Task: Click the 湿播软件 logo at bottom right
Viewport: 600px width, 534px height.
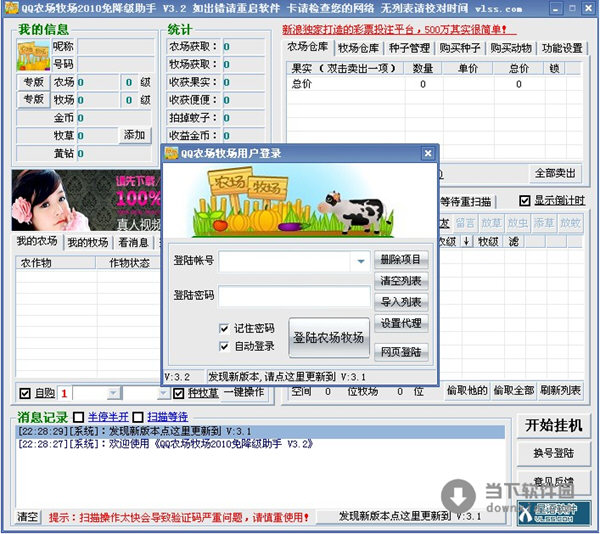Action: 553,513
